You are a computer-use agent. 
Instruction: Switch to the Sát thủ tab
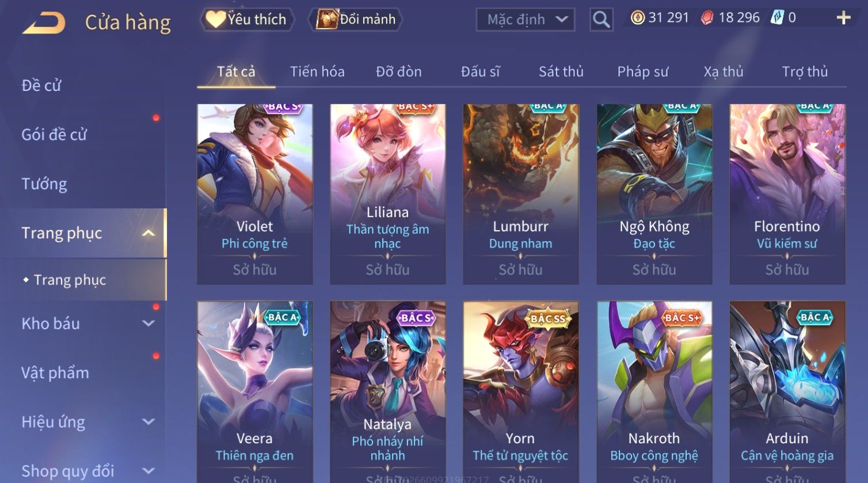pyautogui.click(x=561, y=71)
